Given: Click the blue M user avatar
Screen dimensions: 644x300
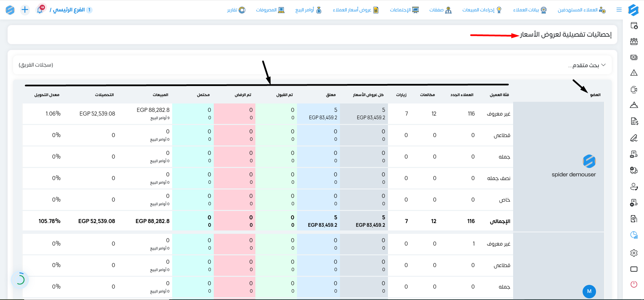Looking at the screenshot, I should (x=589, y=291).
